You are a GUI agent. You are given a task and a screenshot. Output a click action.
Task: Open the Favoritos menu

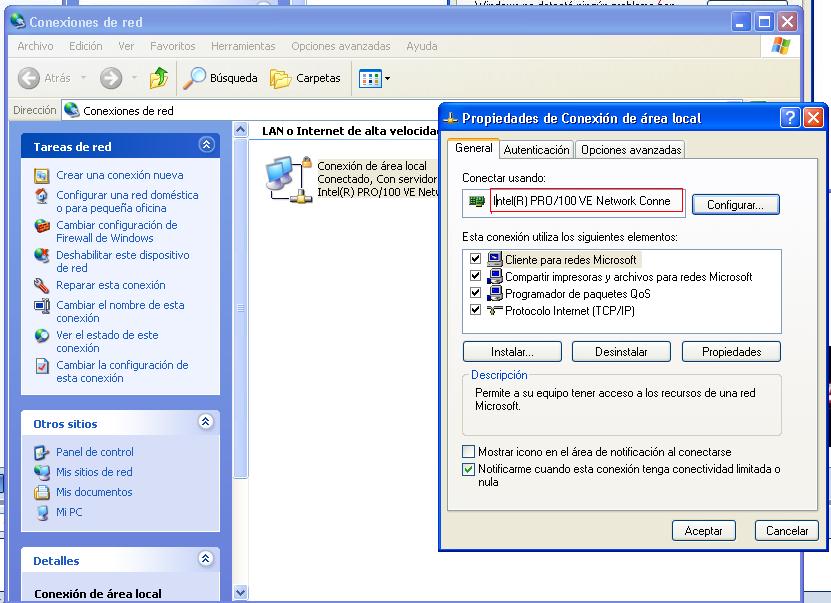172,46
